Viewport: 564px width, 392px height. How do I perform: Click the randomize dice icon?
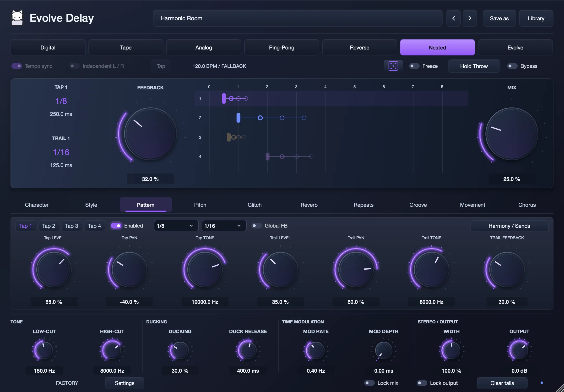tap(393, 66)
